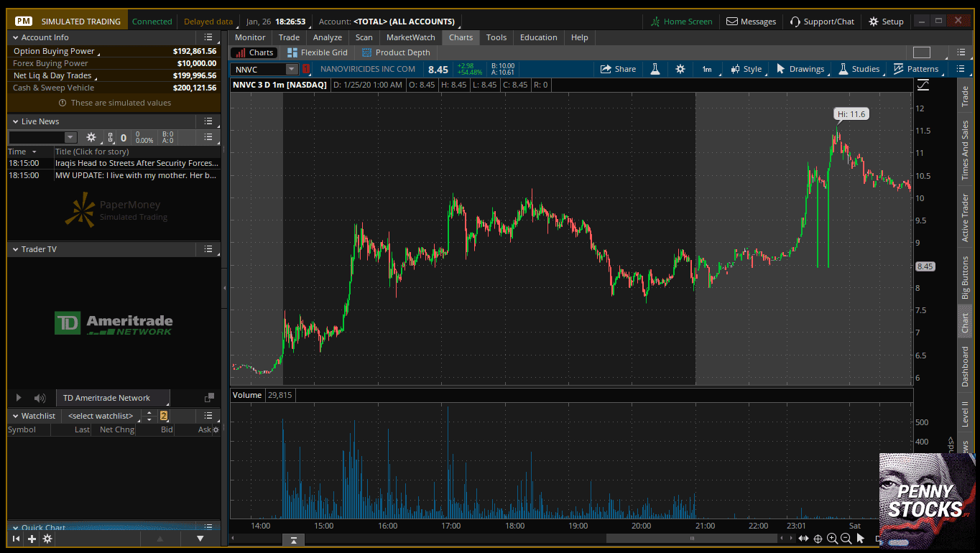Open the select watchlist dropdown
This screenshot has height=553, width=980.
pos(101,416)
